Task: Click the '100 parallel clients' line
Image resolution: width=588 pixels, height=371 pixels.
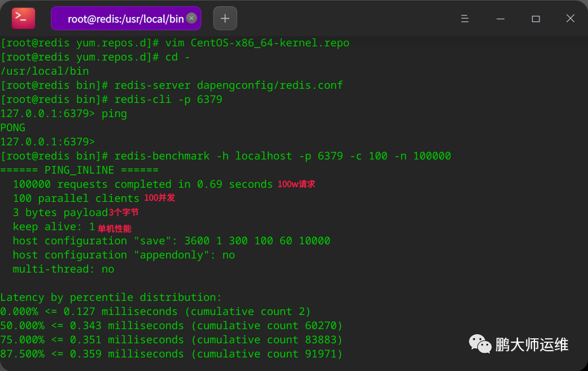Action: coord(76,199)
